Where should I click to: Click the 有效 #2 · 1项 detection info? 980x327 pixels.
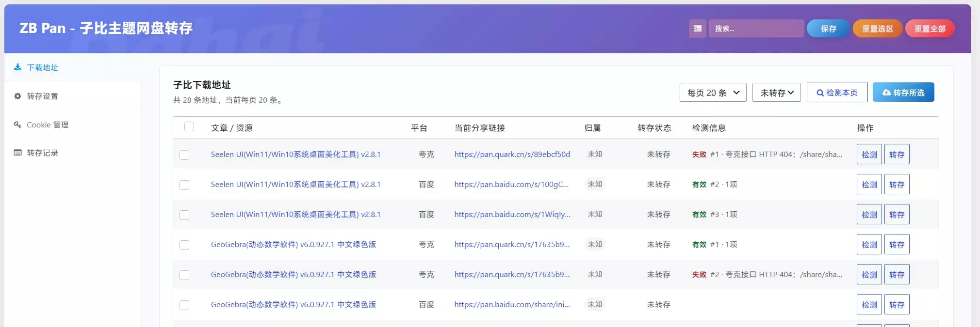714,184
